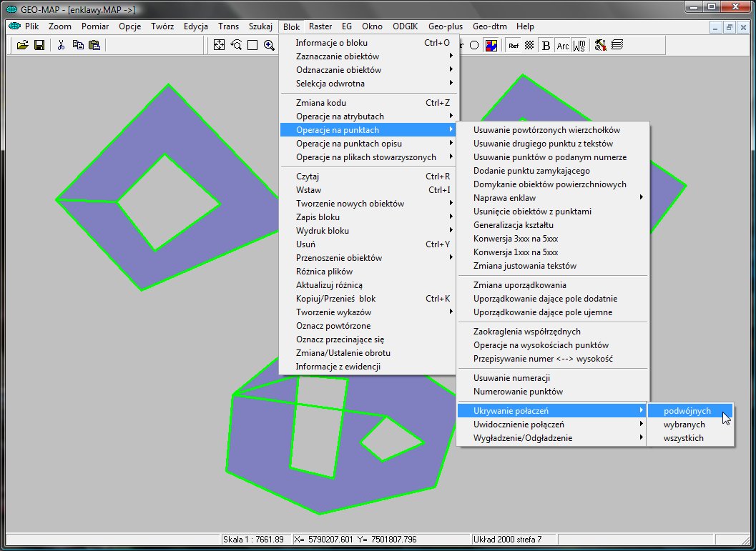The width and height of the screenshot is (756, 551).
Task: Expand Zapis bloku submenu
Action: click(x=368, y=217)
